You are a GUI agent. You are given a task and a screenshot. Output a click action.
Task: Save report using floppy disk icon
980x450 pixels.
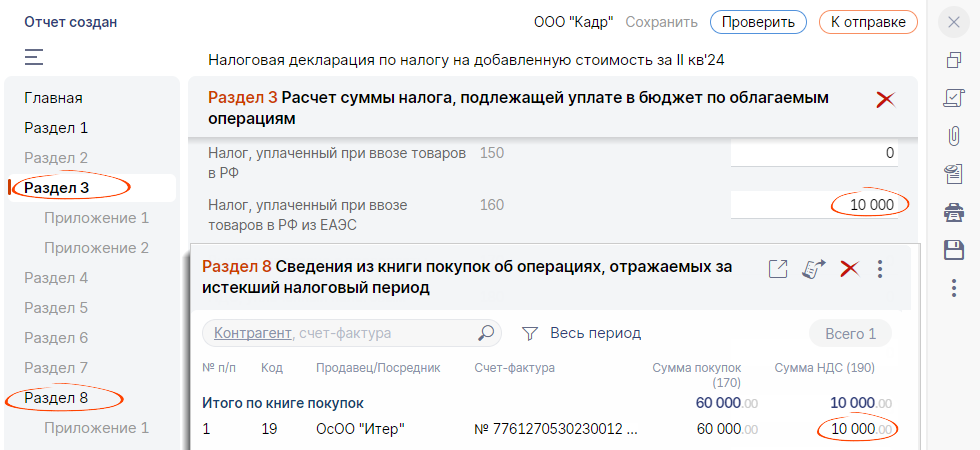pos(953,250)
